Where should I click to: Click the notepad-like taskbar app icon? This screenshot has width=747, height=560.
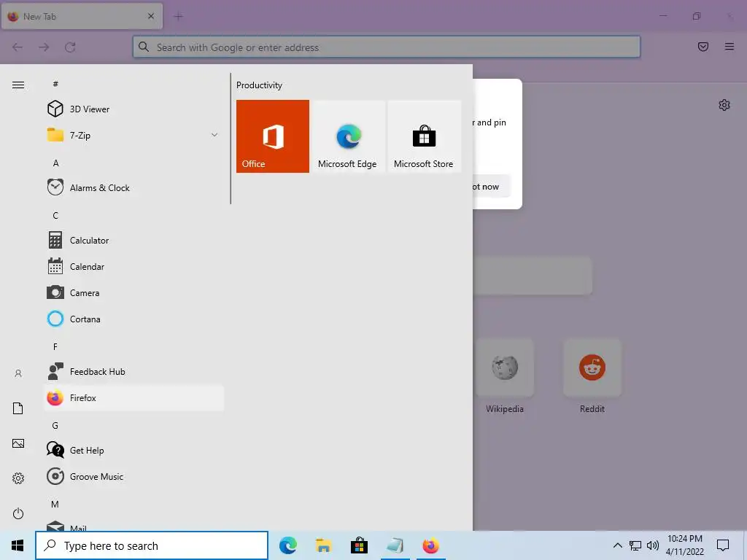[x=395, y=545]
